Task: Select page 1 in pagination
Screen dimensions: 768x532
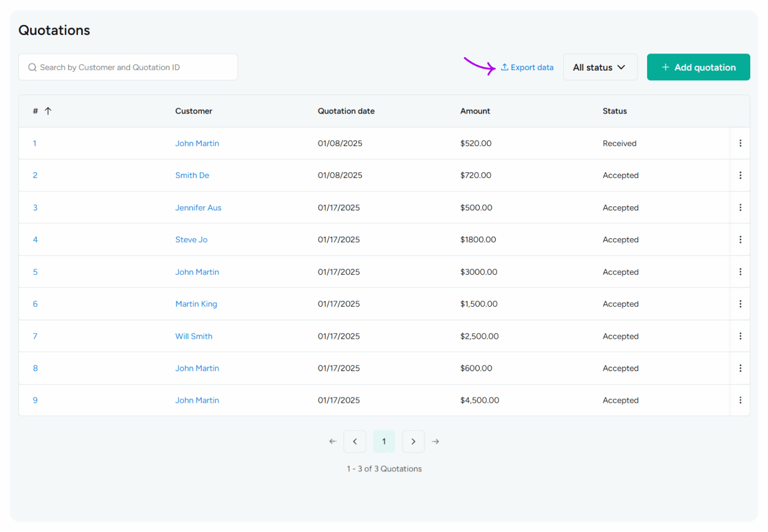Action: point(383,441)
